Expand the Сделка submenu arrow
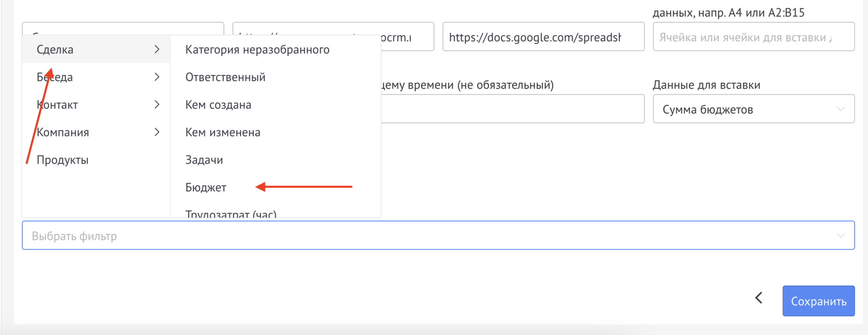The height and width of the screenshot is (335, 868). click(x=157, y=50)
